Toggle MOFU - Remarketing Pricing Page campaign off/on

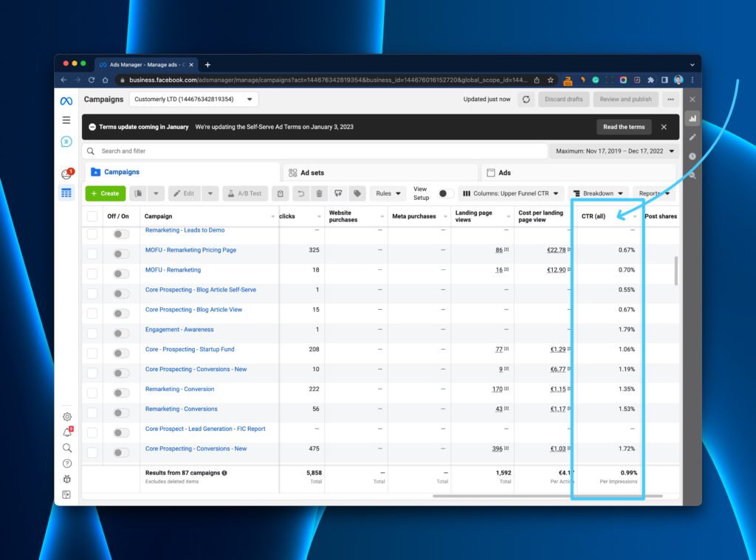click(x=121, y=254)
